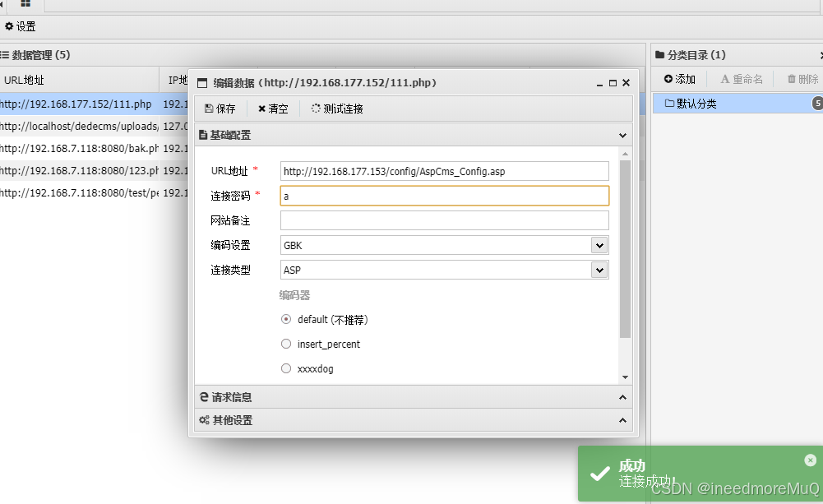This screenshot has width=823, height=504.
Task: Select the grid apps icon in top bar
Action: coord(25,6)
